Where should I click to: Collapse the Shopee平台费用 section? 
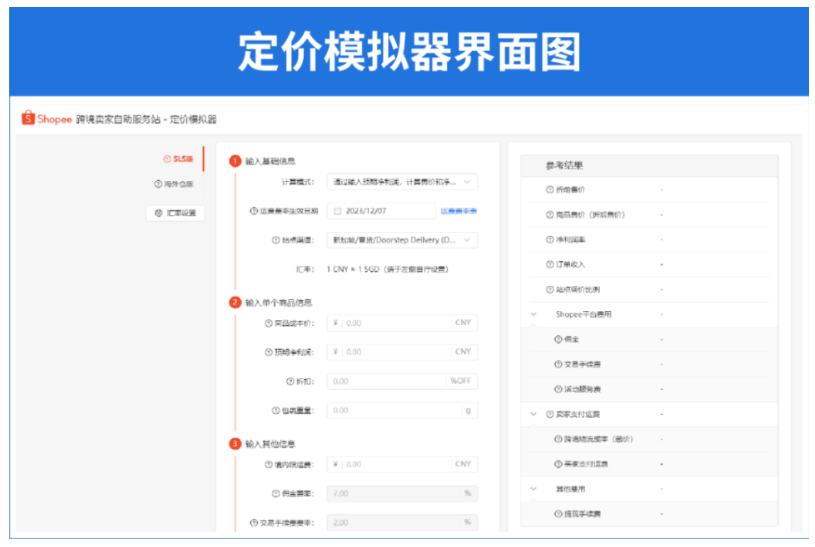click(x=533, y=314)
